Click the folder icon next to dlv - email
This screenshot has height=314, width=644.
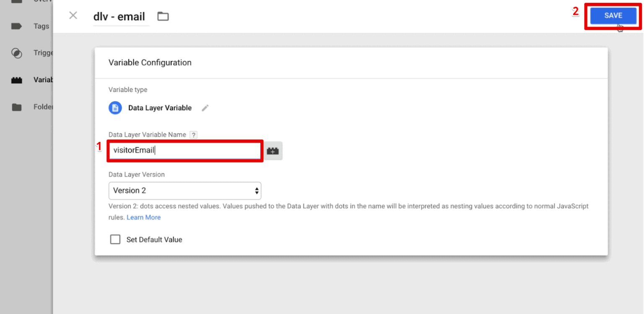coord(163,15)
